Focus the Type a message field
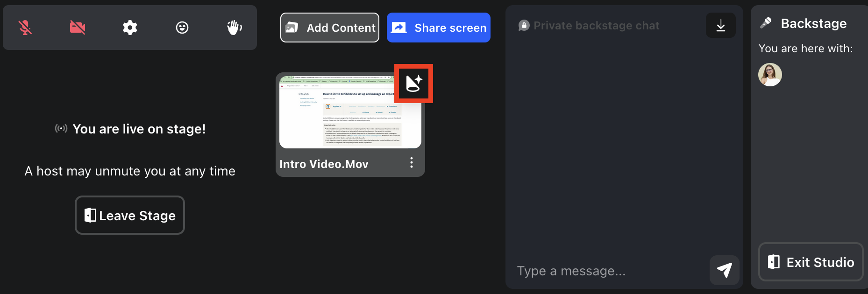This screenshot has width=868, height=294. 611,271
